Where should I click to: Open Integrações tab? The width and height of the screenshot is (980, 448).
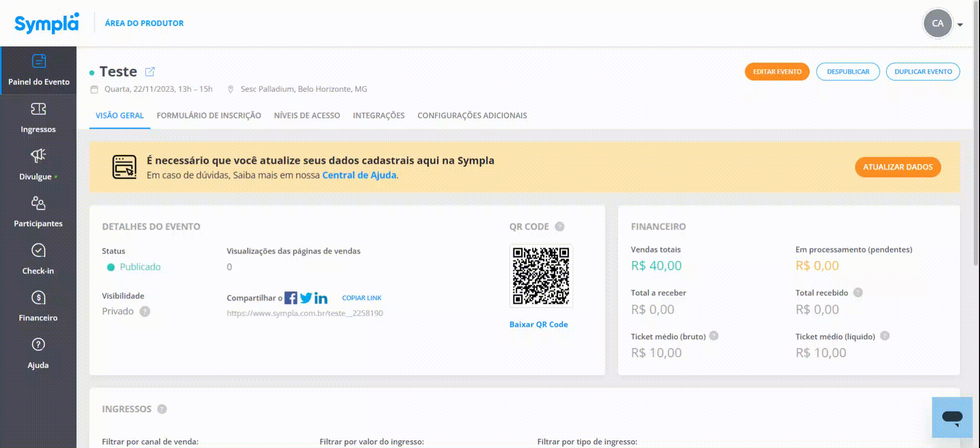tap(379, 115)
